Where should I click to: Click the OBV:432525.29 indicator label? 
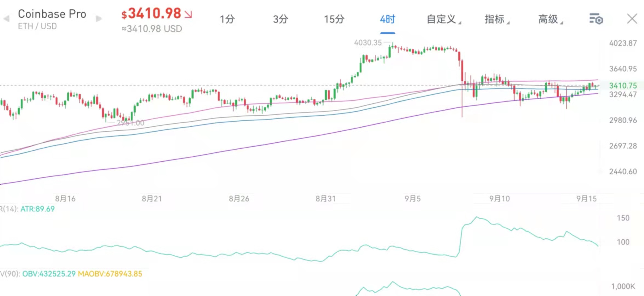click(49, 274)
